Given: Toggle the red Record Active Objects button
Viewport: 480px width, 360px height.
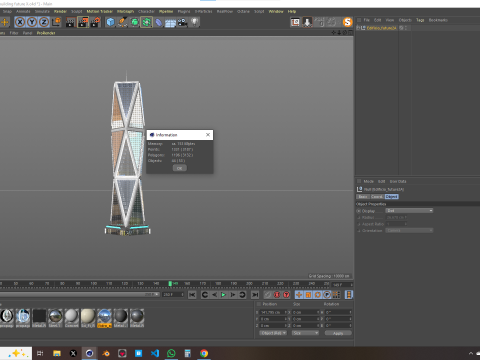Looking at the screenshot, I should pyautogui.click(x=277, y=295).
